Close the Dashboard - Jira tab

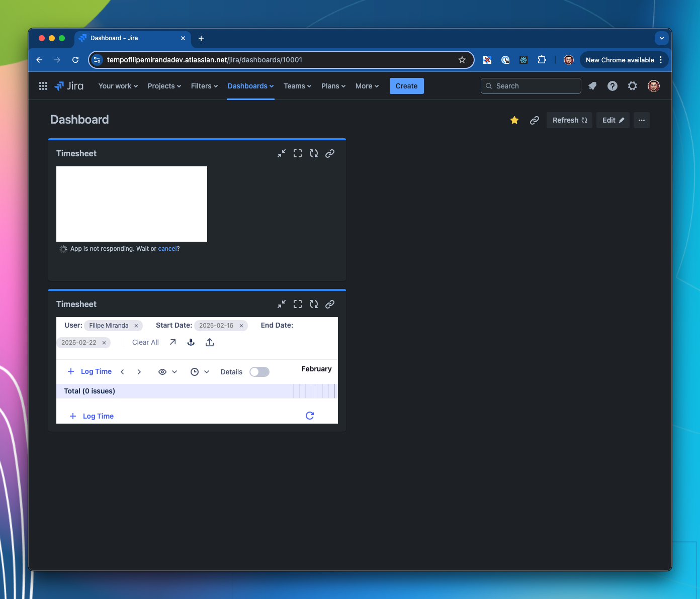(183, 38)
